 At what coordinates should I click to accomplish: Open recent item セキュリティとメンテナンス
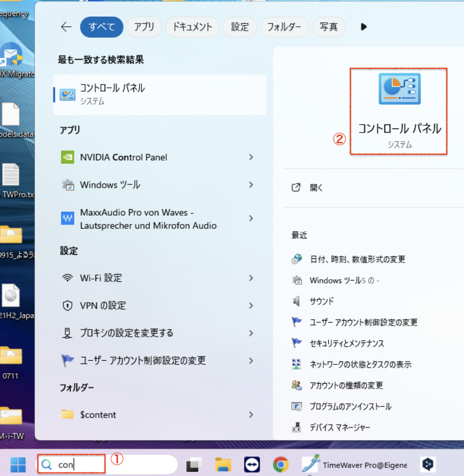coord(347,343)
